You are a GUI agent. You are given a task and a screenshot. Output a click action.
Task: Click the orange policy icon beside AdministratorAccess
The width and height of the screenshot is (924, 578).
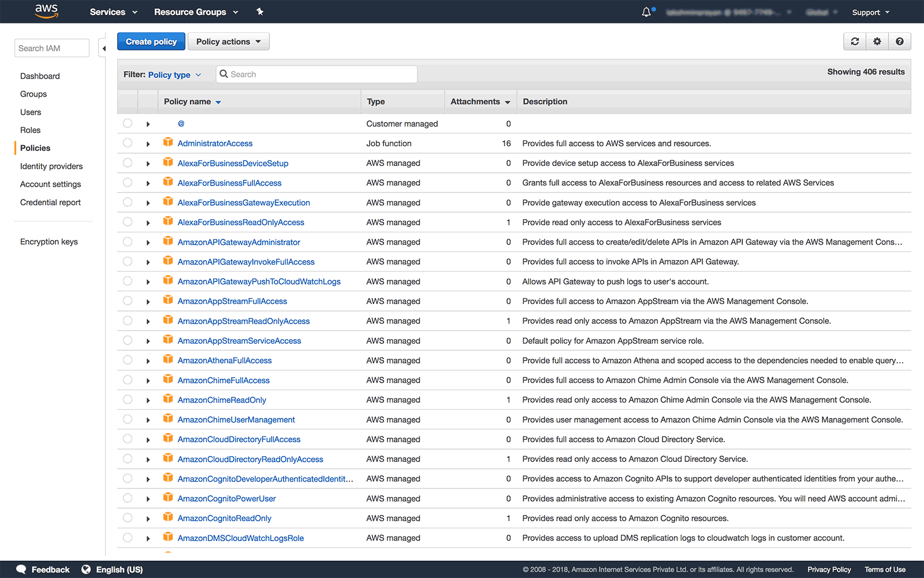168,142
